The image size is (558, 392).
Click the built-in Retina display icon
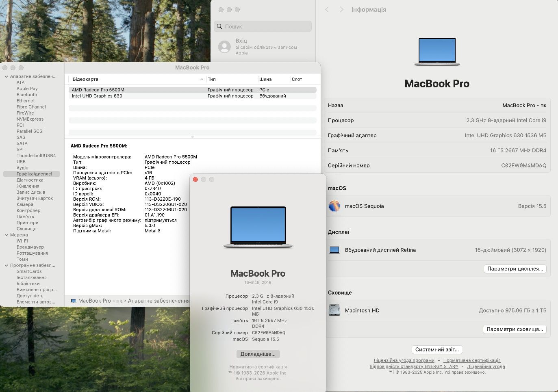click(x=334, y=250)
